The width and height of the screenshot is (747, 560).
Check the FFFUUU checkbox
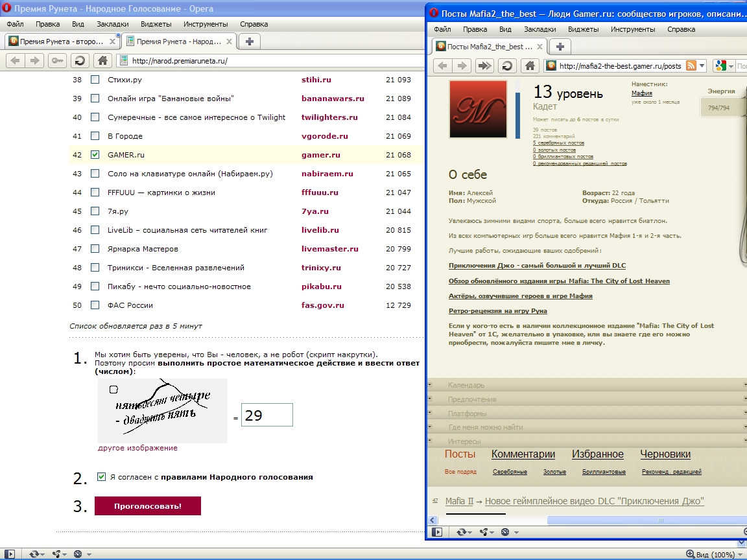95,192
